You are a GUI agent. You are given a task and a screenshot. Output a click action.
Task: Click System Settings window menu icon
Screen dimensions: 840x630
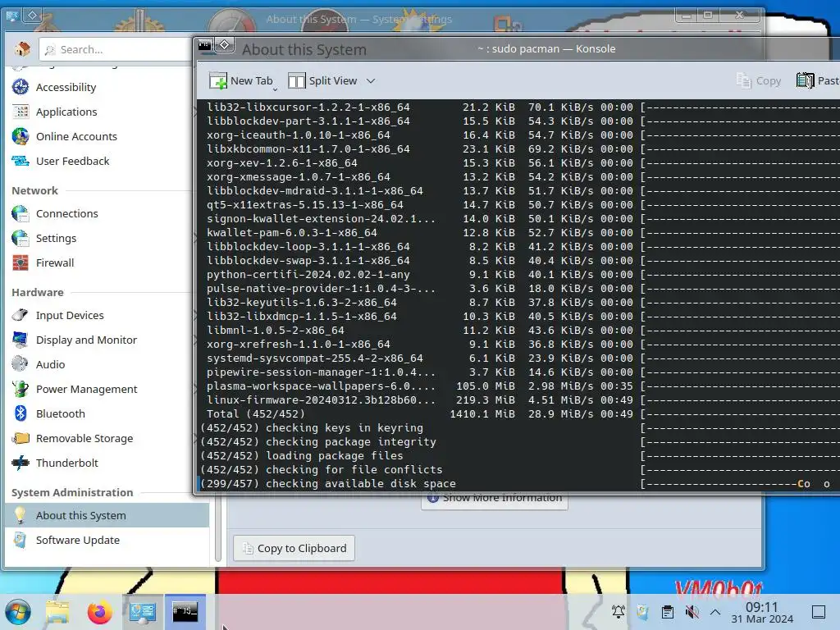point(12,16)
